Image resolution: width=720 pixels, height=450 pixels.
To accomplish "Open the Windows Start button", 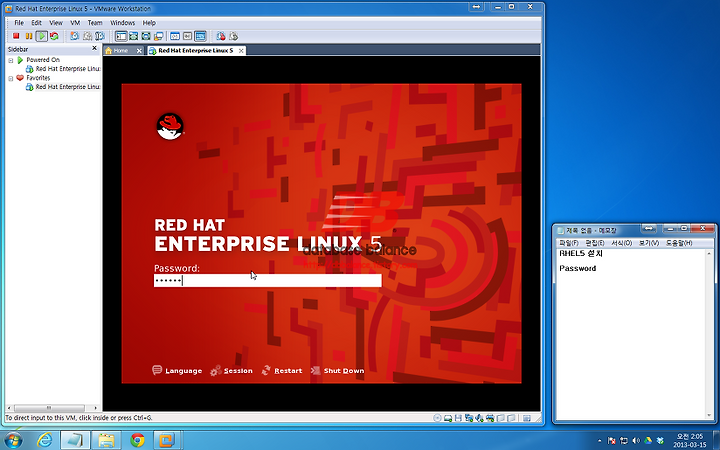I will pos(13,440).
